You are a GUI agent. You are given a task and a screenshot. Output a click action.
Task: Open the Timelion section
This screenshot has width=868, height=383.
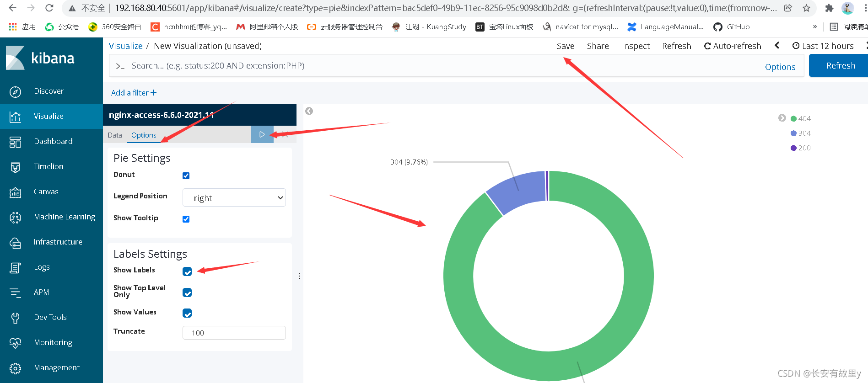point(49,166)
